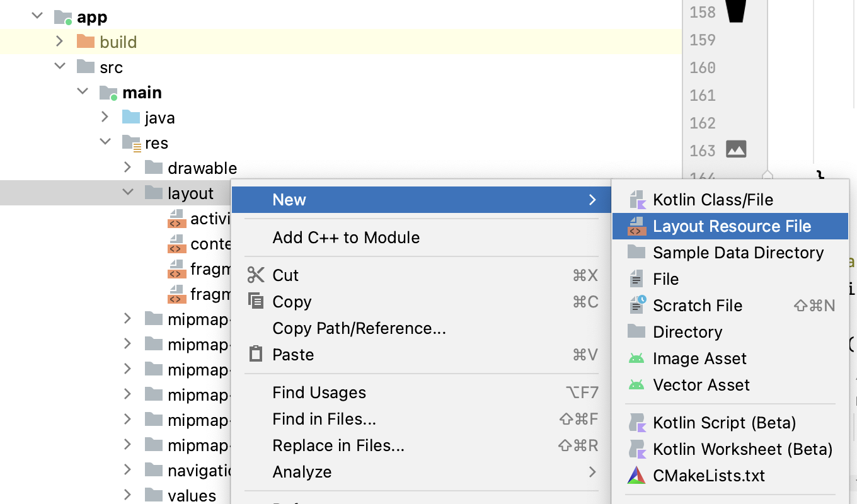Choose the green Image Asset icon
This screenshot has height=504, width=857.
638,358
